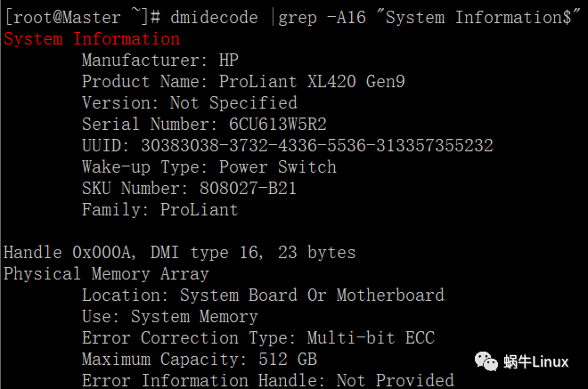Click the 'Physical Memory Array' heading
This screenshot has height=389, width=588.
(x=106, y=274)
